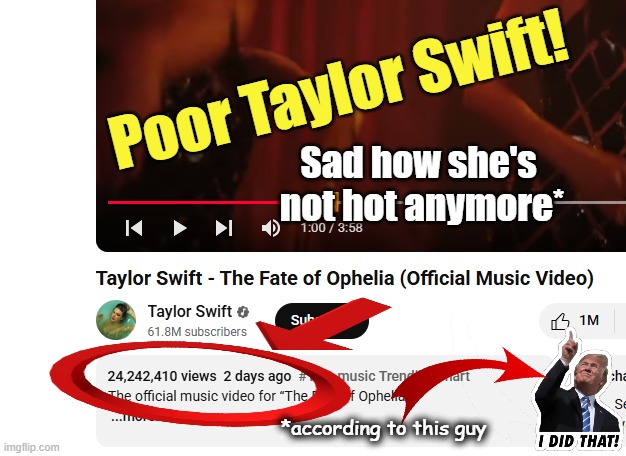Open the music Trending chart hashtag link
The width and height of the screenshot is (626, 456).
[x=384, y=376]
